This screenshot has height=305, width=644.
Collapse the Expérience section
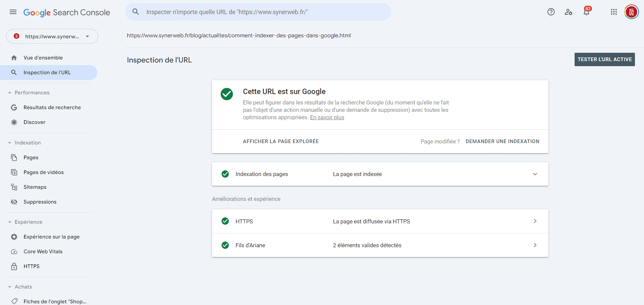tap(10, 222)
